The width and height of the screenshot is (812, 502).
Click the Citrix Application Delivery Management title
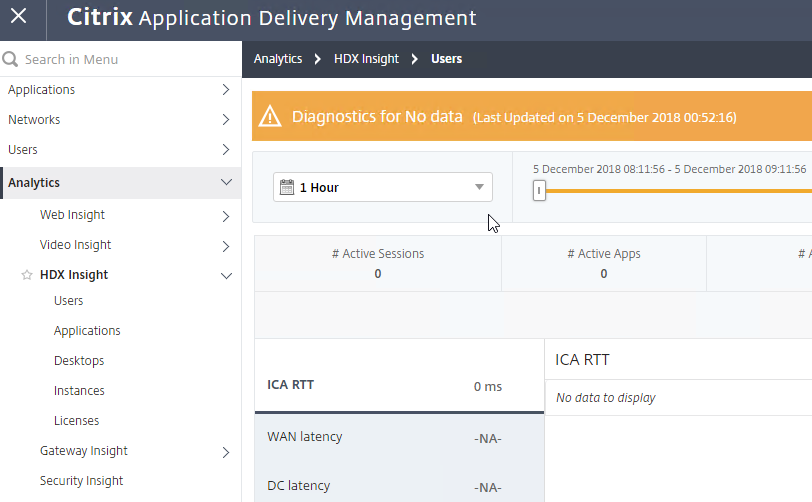pos(272,18)
